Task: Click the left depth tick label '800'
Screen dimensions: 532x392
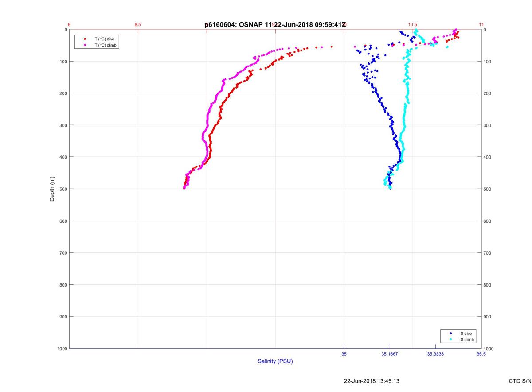Action: point(63,285)
